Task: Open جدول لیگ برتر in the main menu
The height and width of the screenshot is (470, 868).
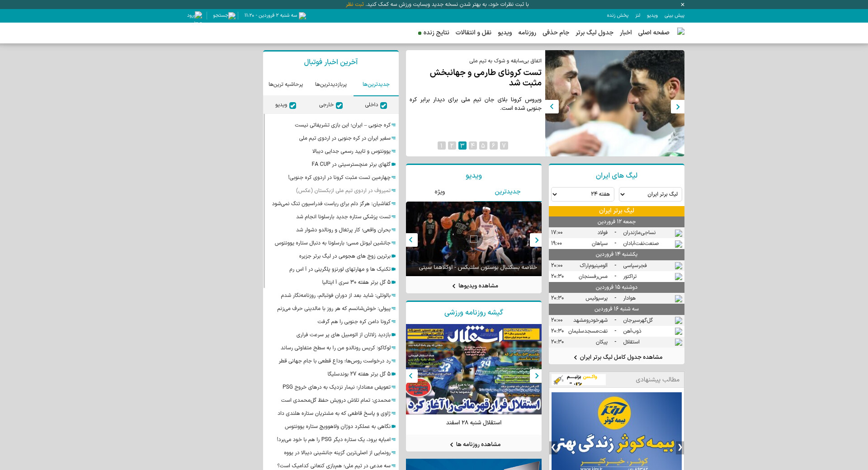Action: 594,33
